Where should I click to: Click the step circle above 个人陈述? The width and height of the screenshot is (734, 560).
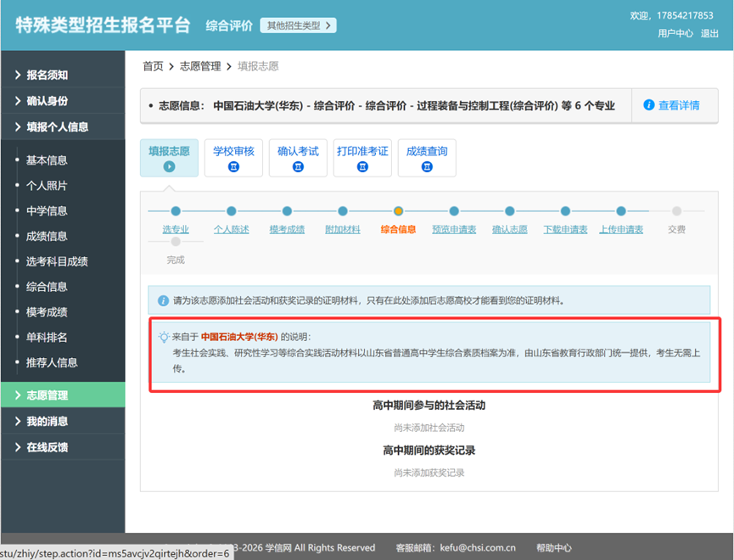[x=232, y=211]
